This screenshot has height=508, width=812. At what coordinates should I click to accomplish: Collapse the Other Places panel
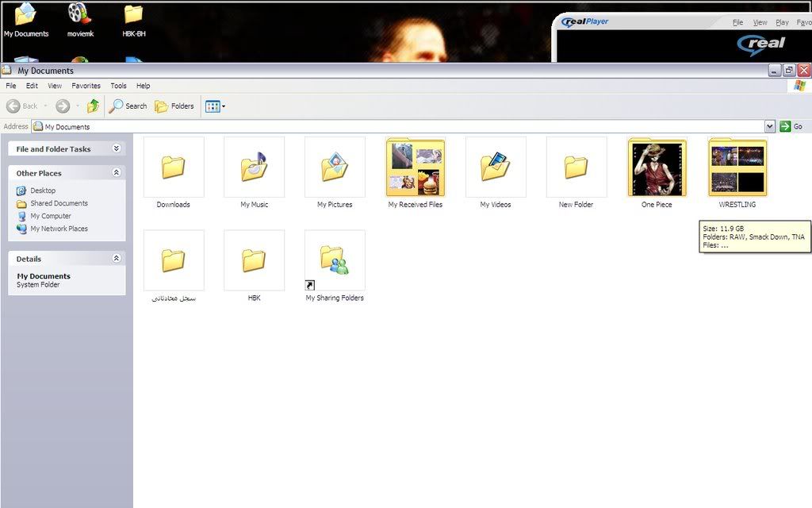pyautogui.click(x=117, y=172)
